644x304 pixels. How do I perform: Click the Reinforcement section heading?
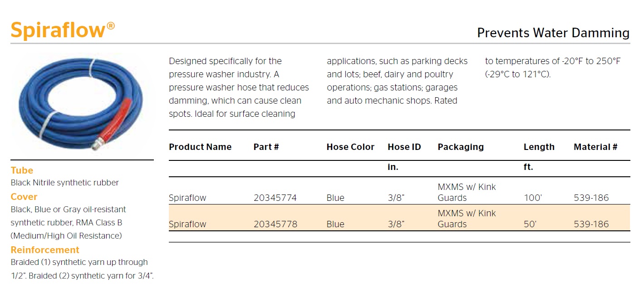(x=45, y=250)
